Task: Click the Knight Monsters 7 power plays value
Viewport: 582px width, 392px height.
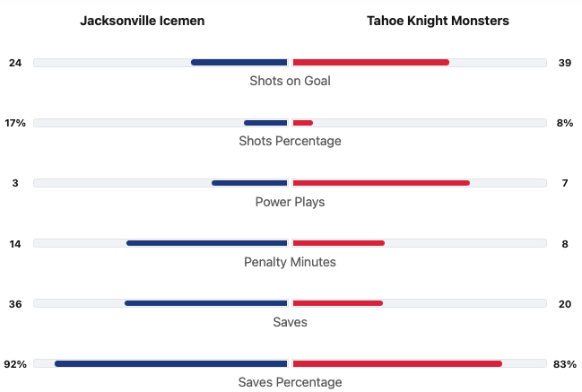Action: point(565,183)
